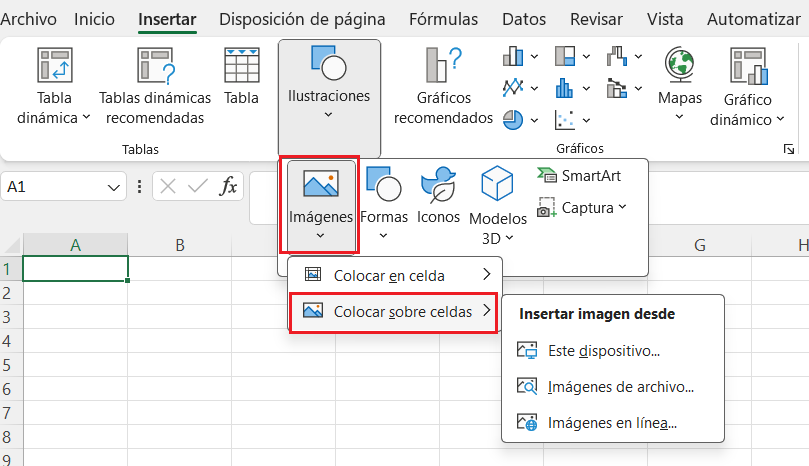
Task: Expand the Name Box dropdown arrow
Action: point(114,187)
